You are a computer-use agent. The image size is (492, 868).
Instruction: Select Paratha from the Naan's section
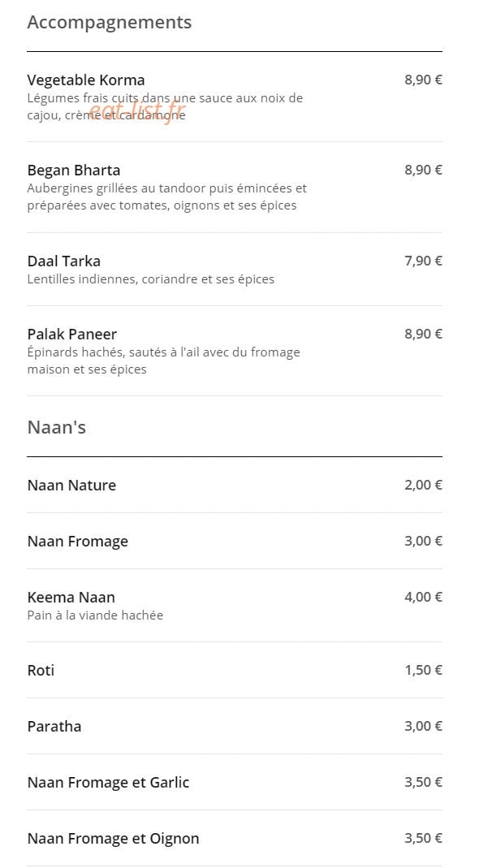click(x=54, y=726)
